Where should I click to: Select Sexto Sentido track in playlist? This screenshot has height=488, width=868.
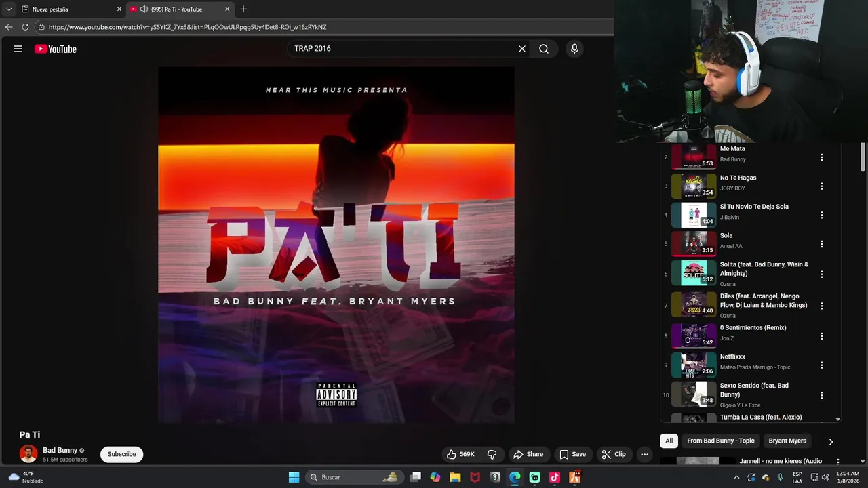pyautogui.click(x=739, y=394)
